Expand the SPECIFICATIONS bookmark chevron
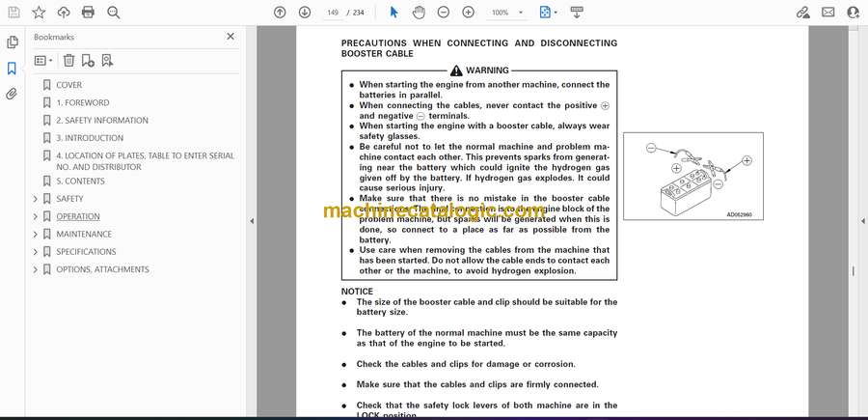Image resolution: width=868 pixels, height=420 pixels. tap(36, 252)
